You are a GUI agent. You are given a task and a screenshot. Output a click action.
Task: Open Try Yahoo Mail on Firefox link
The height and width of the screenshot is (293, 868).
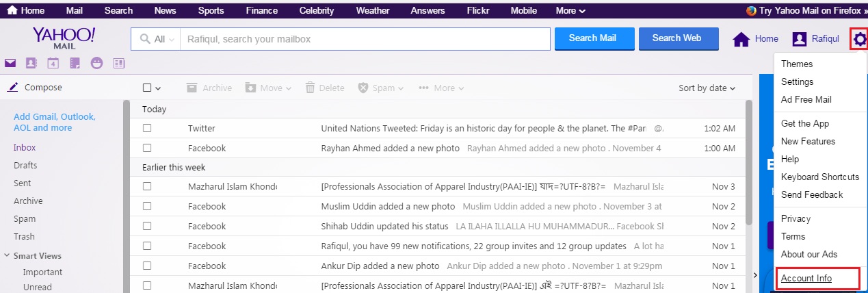coord(811,11)
